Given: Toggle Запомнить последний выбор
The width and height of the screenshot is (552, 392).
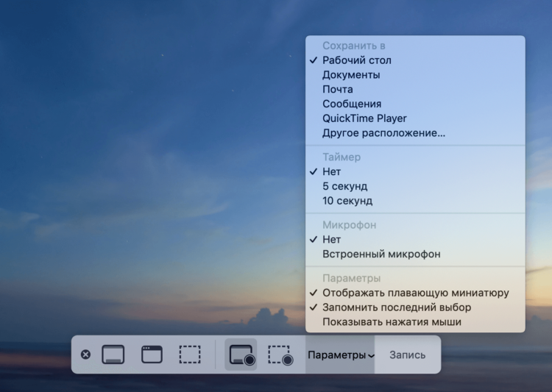Looking at the screenshot, I should tap(415, 307).
